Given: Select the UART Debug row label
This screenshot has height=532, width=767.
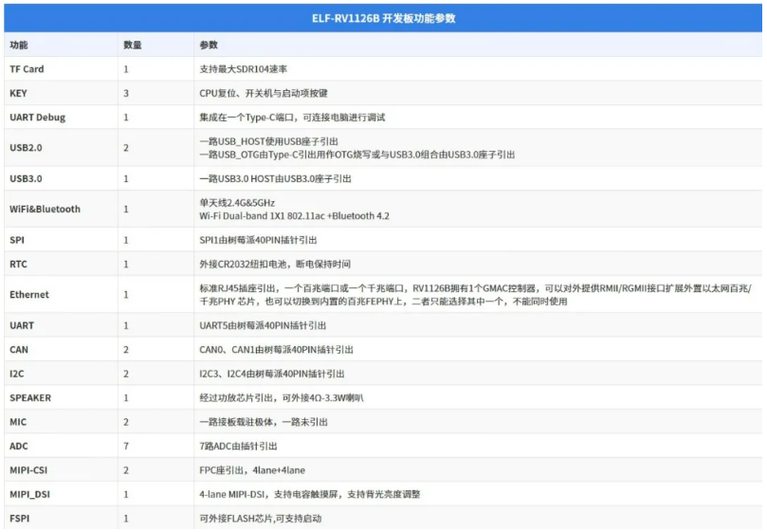Looking at the screenshot, I should pos(37,118).
